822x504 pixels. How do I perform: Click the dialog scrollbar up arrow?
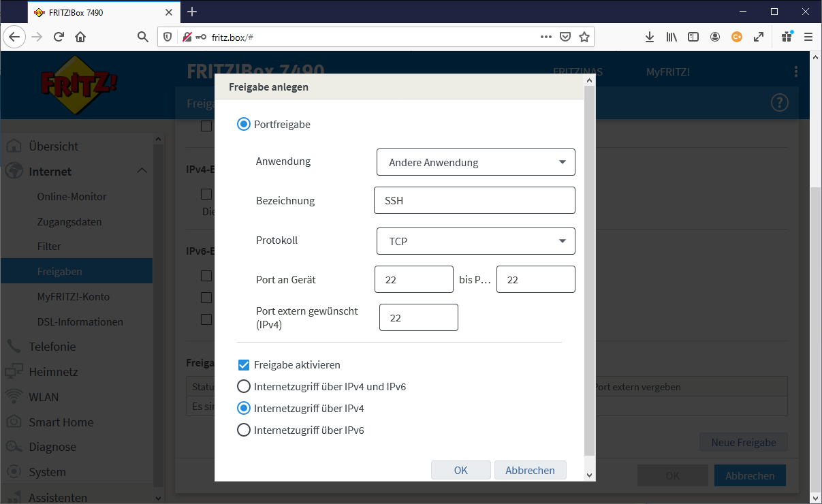[590, 80]
